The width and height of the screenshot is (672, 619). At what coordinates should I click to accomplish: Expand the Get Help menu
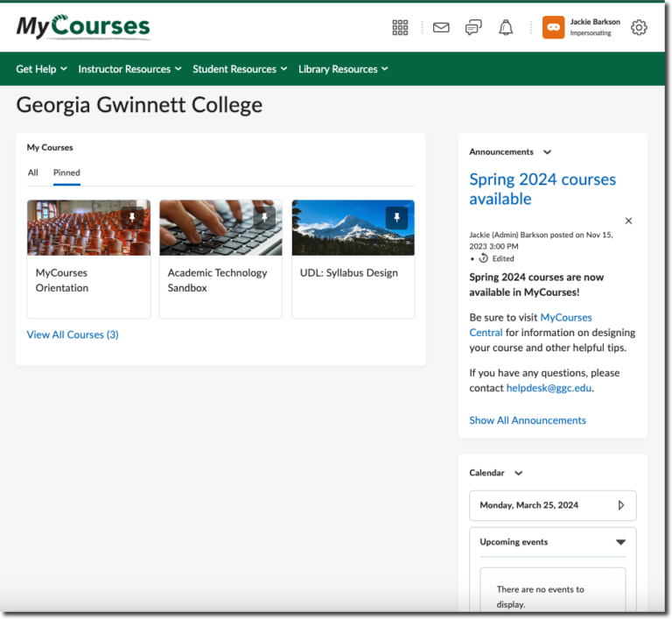[x=41, y=69]
